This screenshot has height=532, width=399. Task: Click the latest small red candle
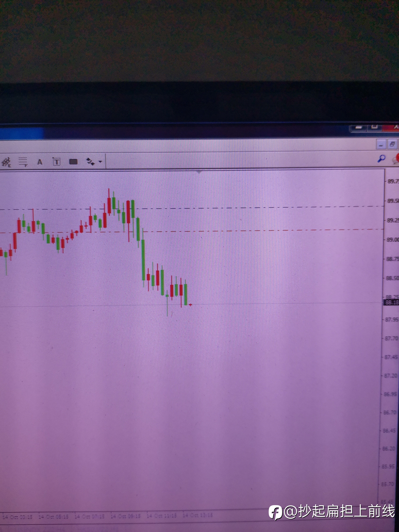[x=190, y=305]
